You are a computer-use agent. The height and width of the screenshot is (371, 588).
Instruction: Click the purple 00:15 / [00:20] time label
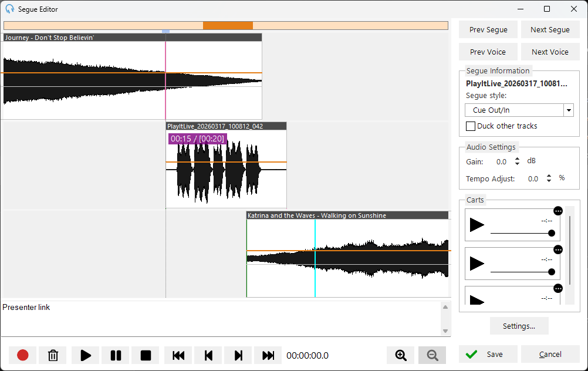(197, 139)
